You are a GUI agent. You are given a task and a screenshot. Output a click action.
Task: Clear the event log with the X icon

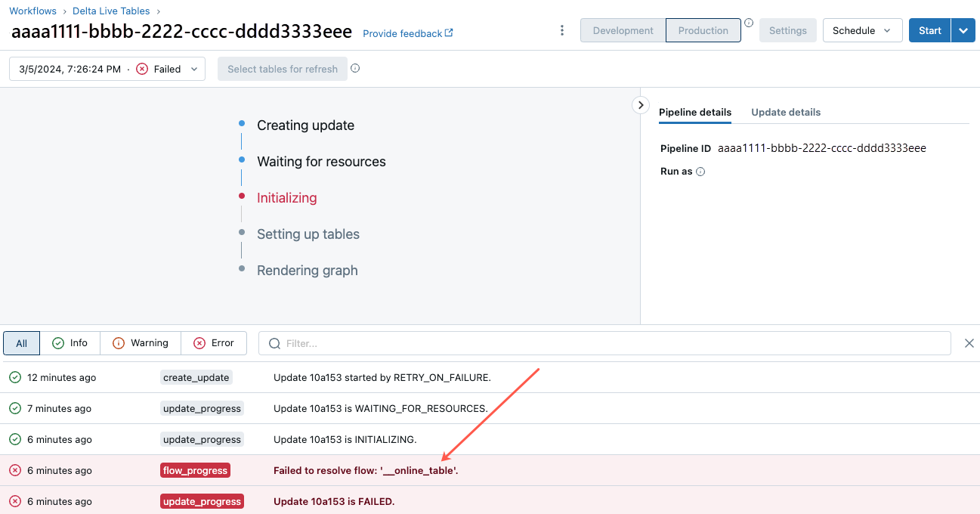point(969,342)
